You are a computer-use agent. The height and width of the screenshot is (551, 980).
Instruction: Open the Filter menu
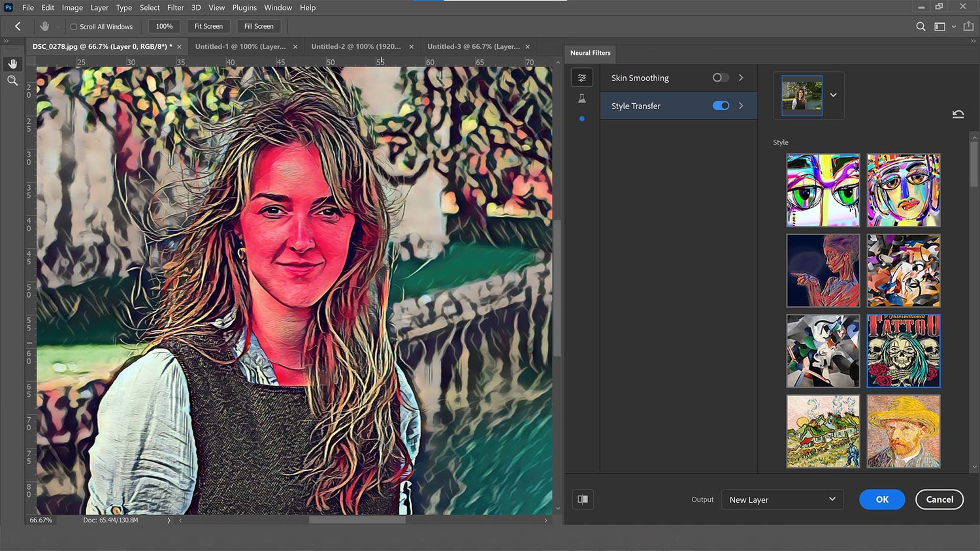tap(175, 7)
